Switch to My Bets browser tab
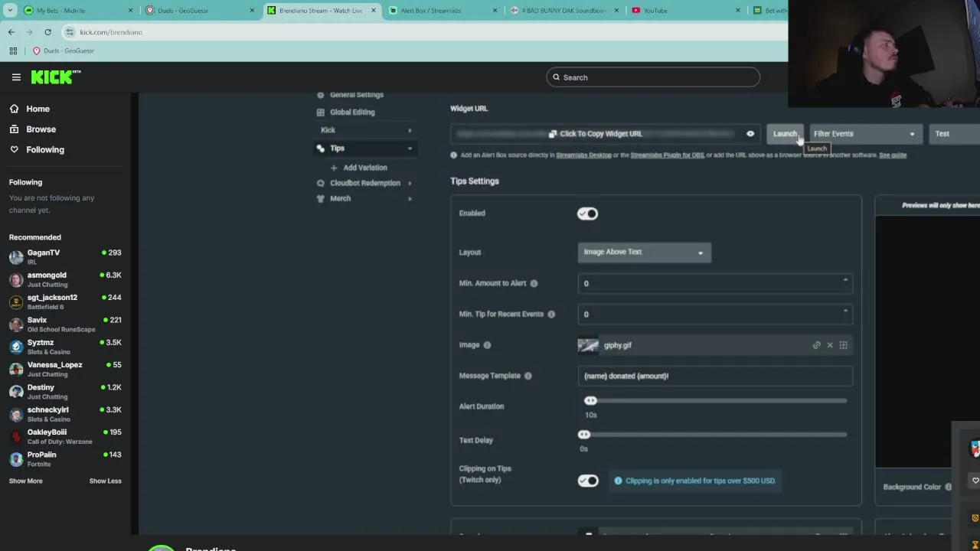980x551 pixels. tap(77, 11)
